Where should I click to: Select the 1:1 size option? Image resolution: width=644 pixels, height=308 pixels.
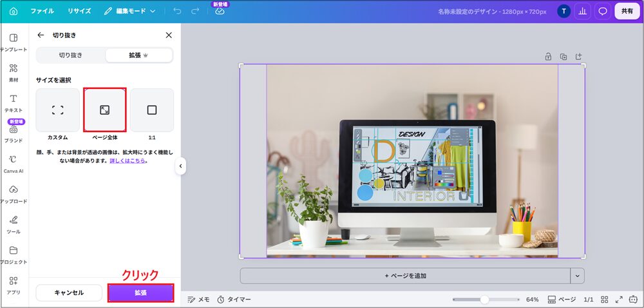click(x=152, y=110)
